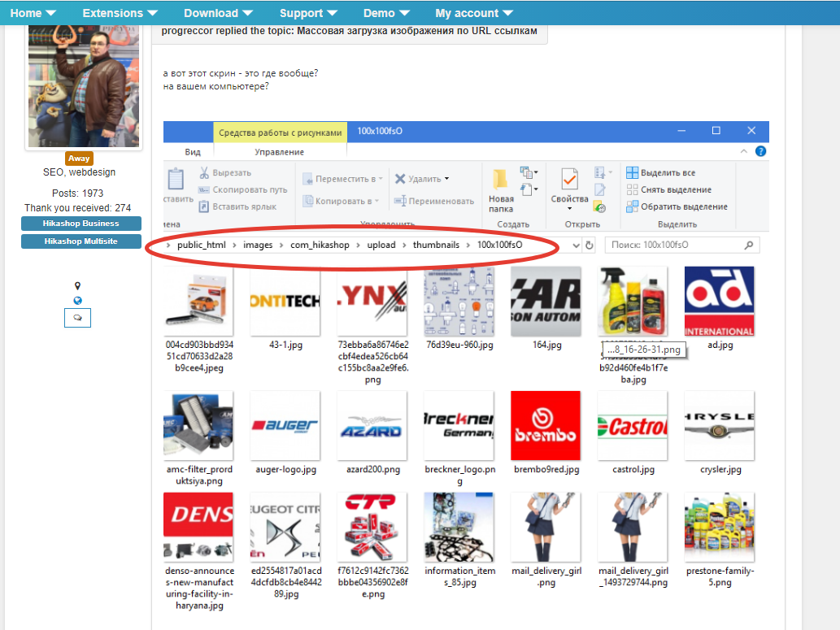Open the Копировать в dropdown
The width and height of the screenshot is (840, 630).
point(342,201)
